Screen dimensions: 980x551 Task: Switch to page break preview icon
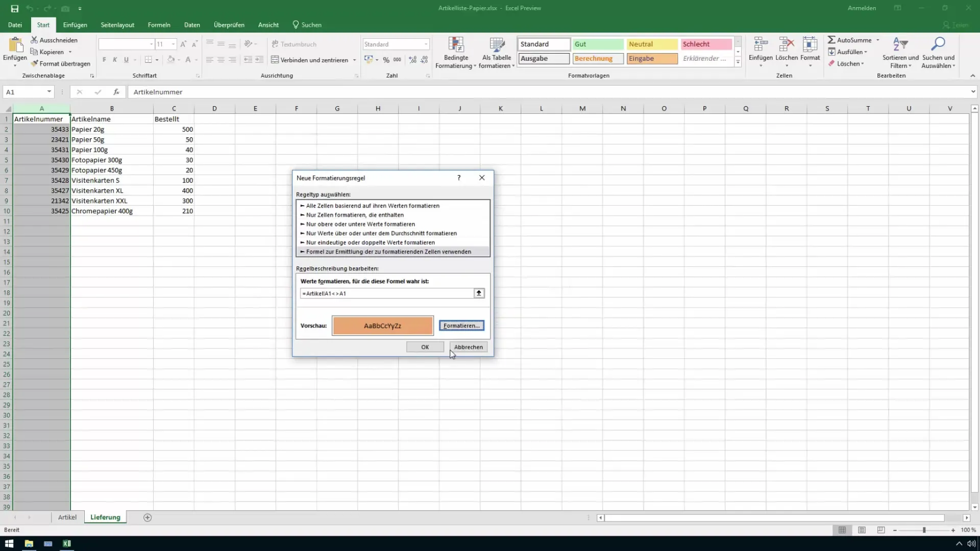click(881, 530)
